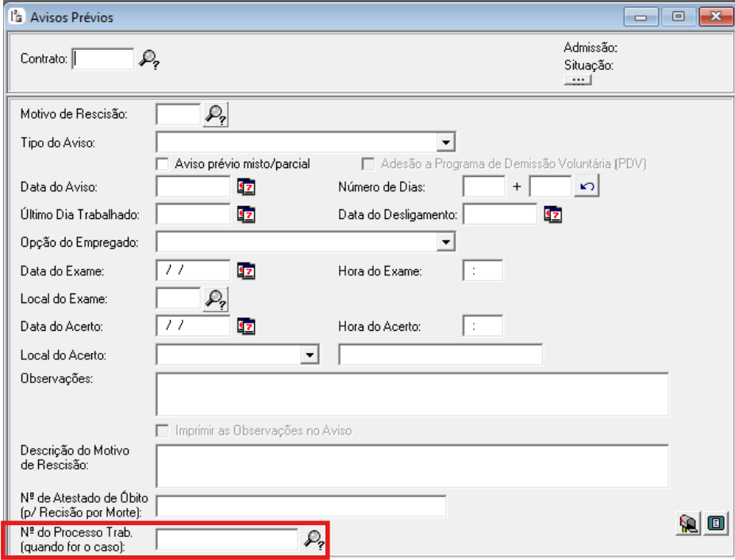Check Imprimir as Observações no Aviso
This screenshot has height=560, width=735.
click(x=164, y=431)
